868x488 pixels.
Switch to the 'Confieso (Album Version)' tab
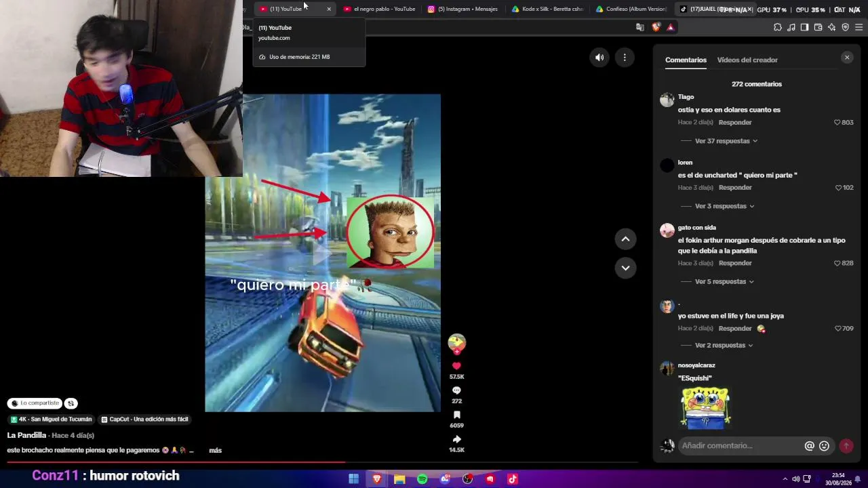(x=631, y=9)
